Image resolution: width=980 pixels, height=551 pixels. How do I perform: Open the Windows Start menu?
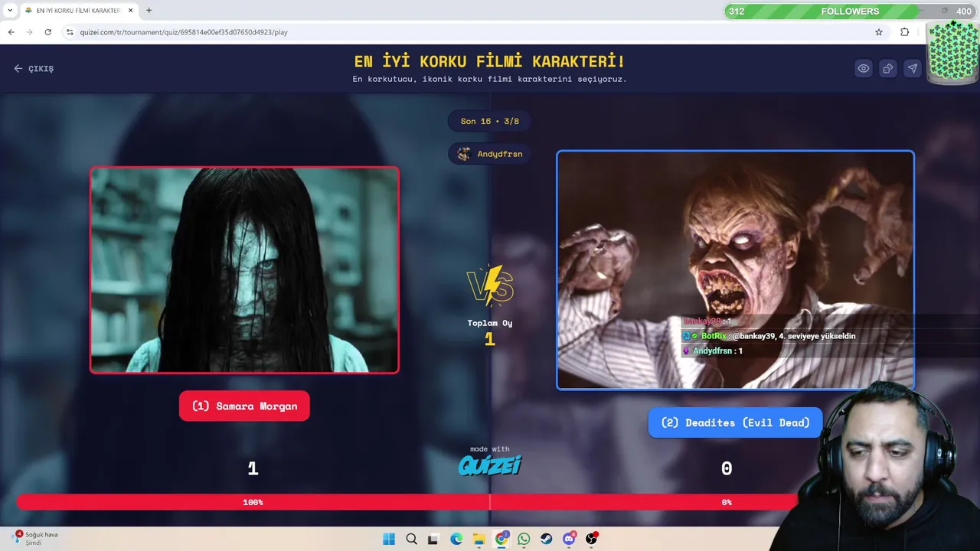(389, 539)
